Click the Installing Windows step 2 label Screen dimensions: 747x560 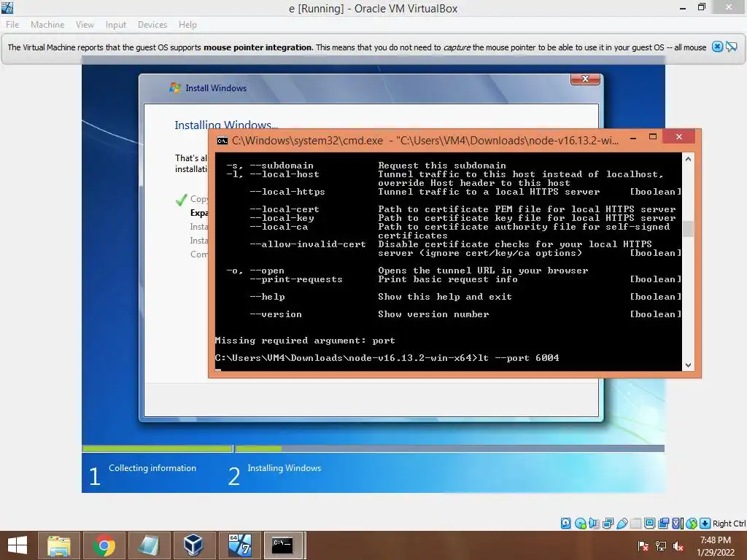click(x=284, y=468)
